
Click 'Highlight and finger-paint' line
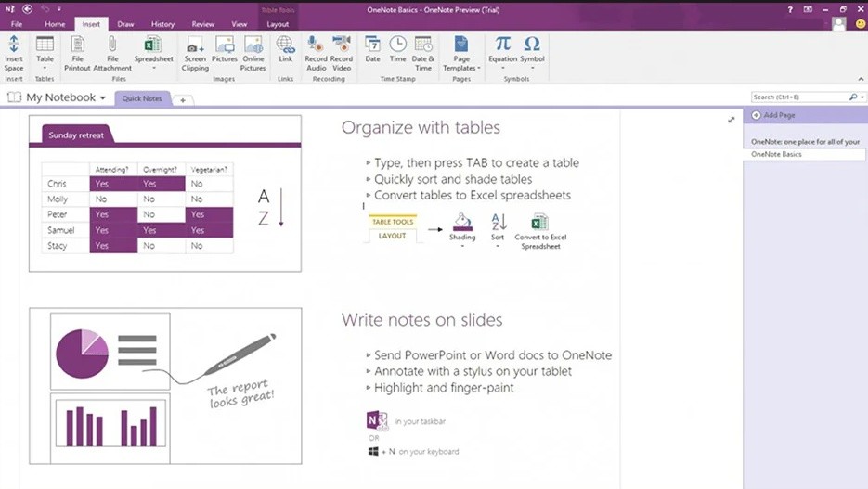[x=444, y=388]
